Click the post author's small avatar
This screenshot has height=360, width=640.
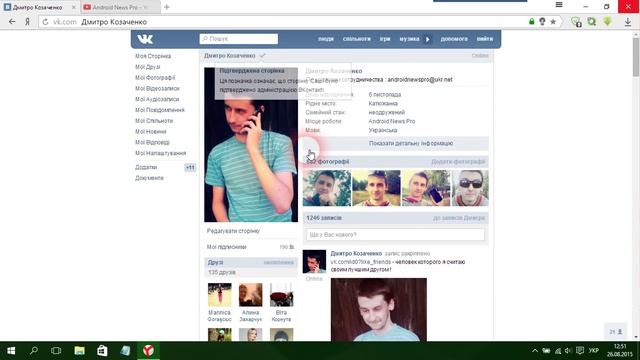314,261
